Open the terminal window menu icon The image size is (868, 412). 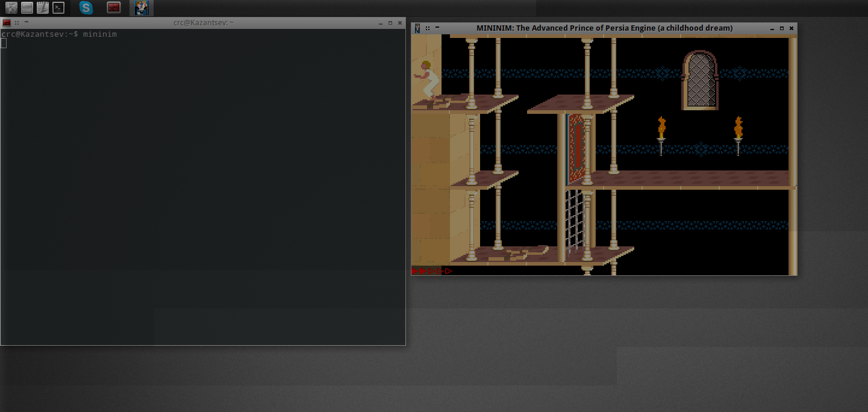pyautogui.click(x=7, y=23)
